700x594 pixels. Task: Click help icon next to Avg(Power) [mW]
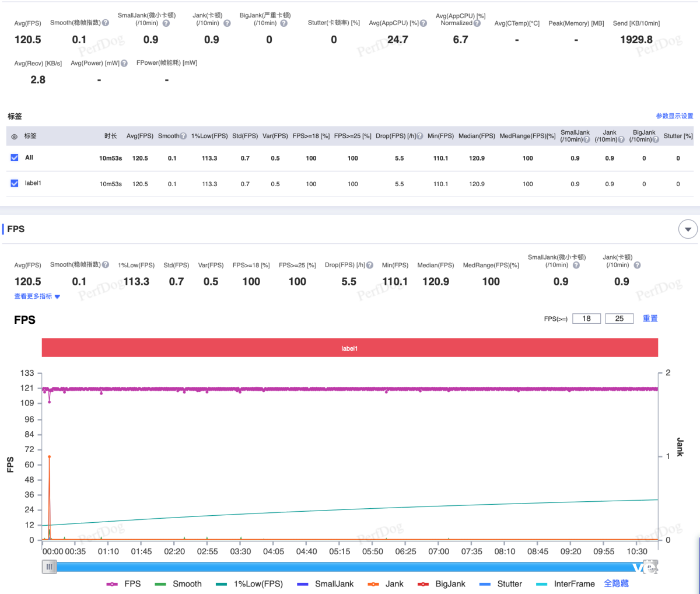tap(124, 63)
